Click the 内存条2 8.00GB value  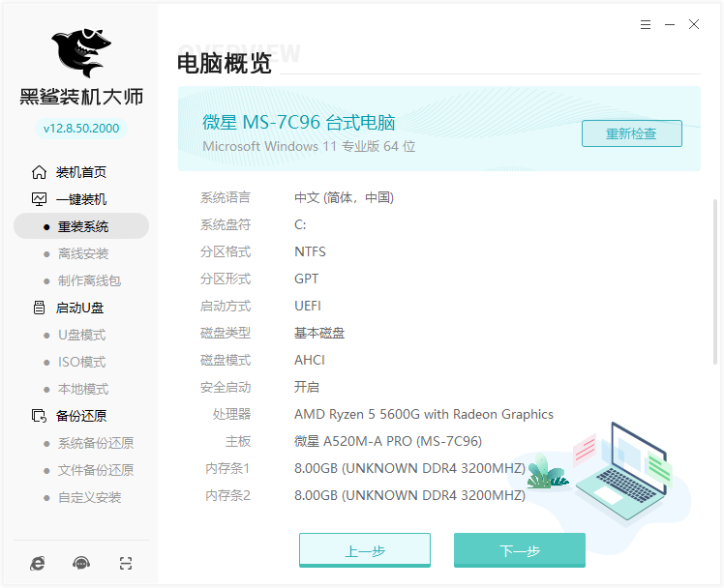(409, 496)
